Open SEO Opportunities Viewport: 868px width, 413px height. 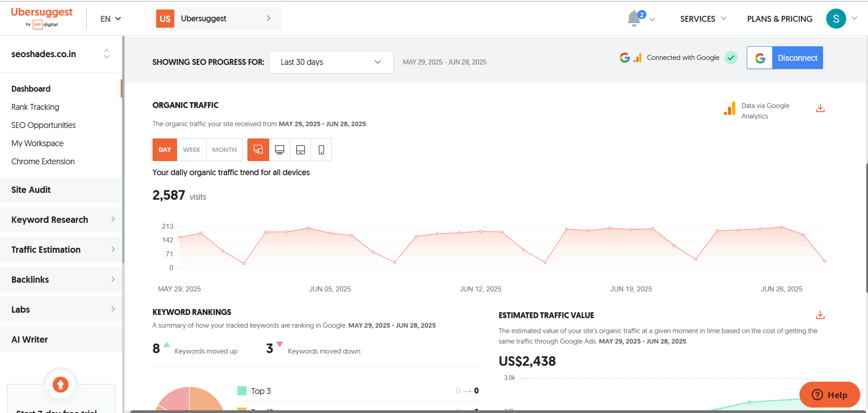click(44, 125)
